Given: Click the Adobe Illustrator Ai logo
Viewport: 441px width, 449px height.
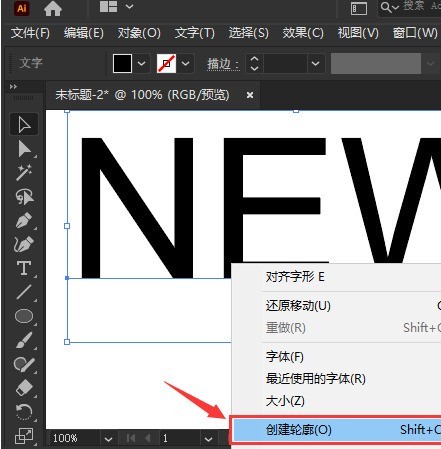Looking at the screenshot, I should pos(22,8).
